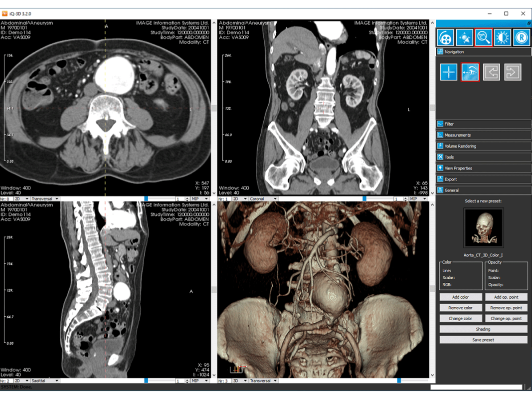
Task: Click the slice slider in 3D view
Action: (x=399, y=381)
